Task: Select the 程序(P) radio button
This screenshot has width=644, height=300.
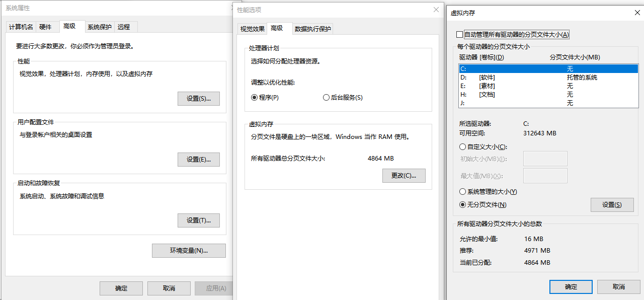Action: pyautogui.click(x=265, y=98)
